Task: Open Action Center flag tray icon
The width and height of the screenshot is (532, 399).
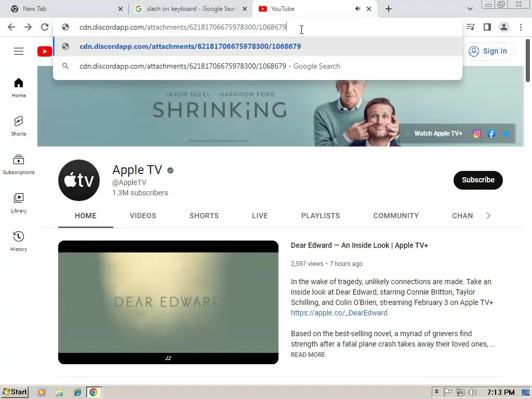Action: 447,393
